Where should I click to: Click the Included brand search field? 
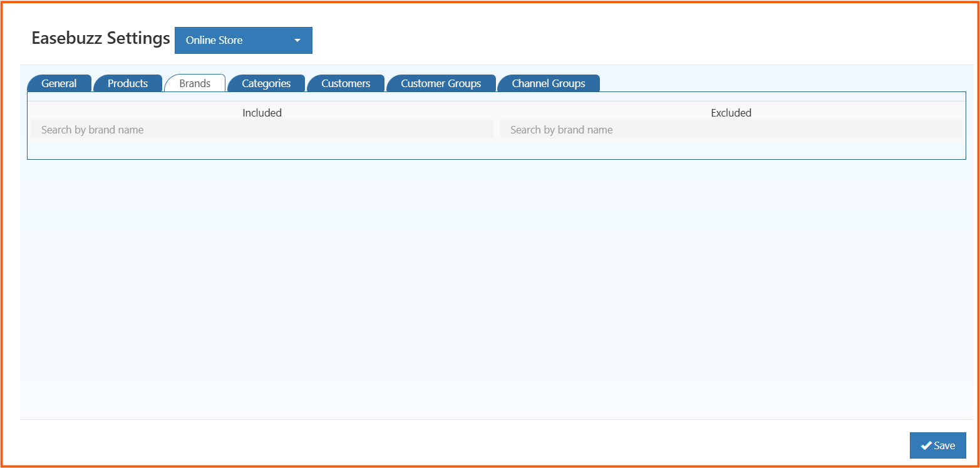click(x=262, y=129)
